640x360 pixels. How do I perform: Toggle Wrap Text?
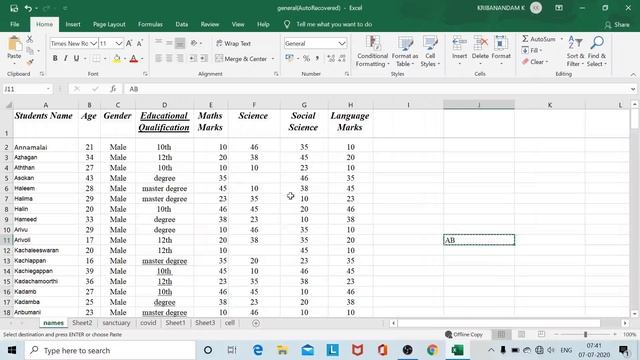pyautogui.click(x=233, y=43)
